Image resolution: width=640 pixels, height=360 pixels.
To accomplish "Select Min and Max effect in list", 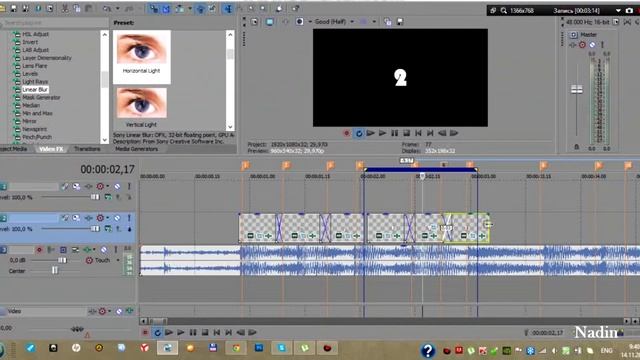I will pos(37,113).
